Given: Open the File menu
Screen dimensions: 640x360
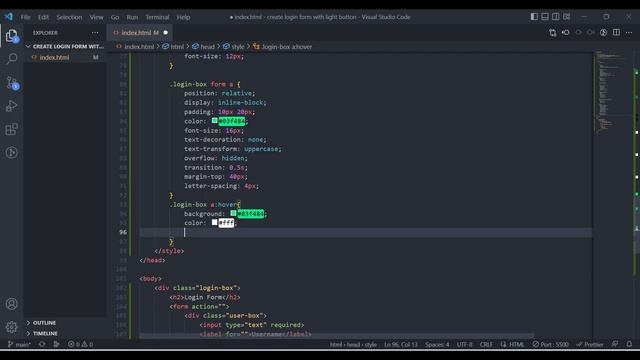Looking at the screenshot, I should pyautogui.click(x=25, y=17).
